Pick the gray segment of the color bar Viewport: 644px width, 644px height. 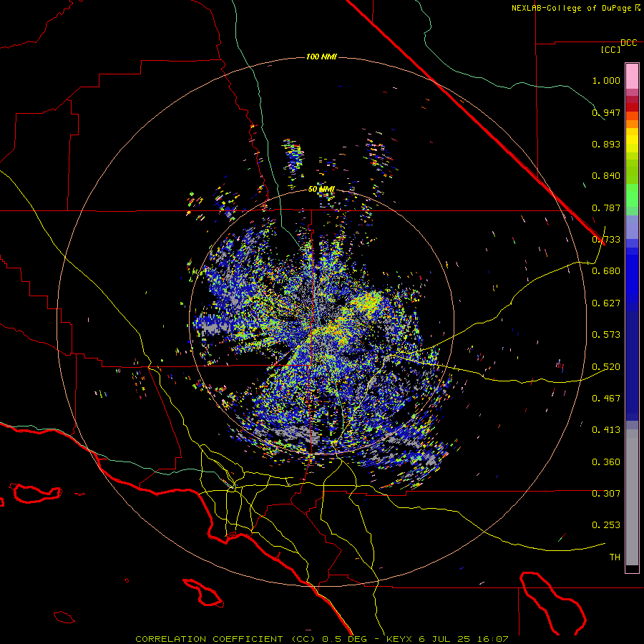point(632,497)
